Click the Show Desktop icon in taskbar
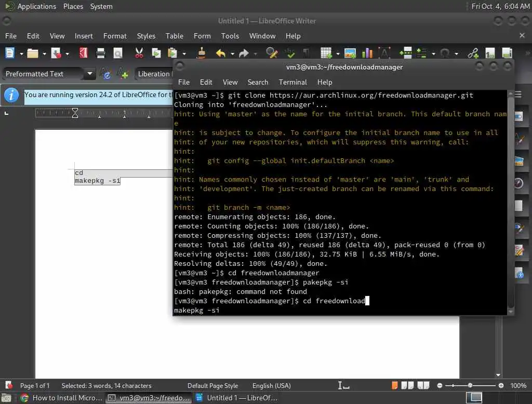The height and width of the screenshot is (404, 532). click(x=6, y=398)
